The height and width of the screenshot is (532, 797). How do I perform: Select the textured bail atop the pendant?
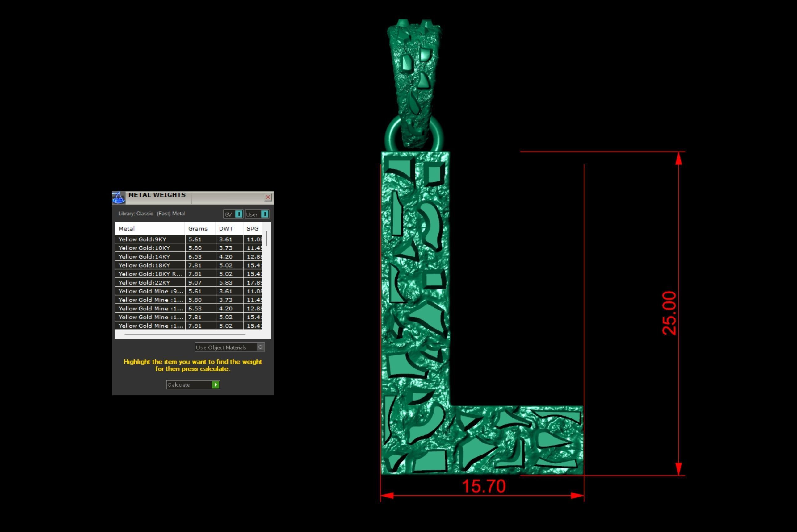(414, 83)
